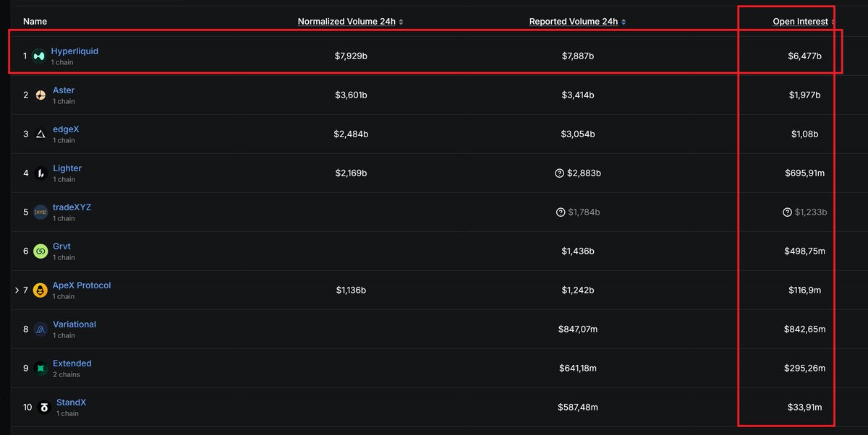Click ApeX normalized volume $1,136b

click(351, 290)
